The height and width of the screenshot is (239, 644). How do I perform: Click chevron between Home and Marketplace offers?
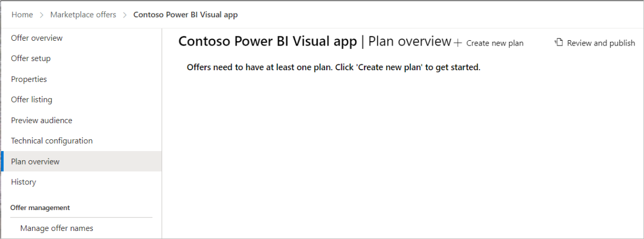[x=41, y=15]
